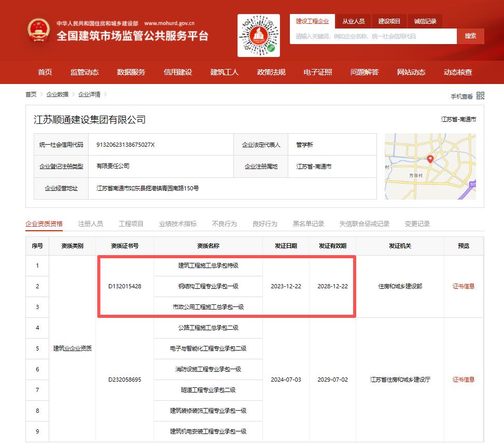The width and height of the screenshot is (504, 448).
Task: Click the 搜索 search button
Action: click(470, 36)
